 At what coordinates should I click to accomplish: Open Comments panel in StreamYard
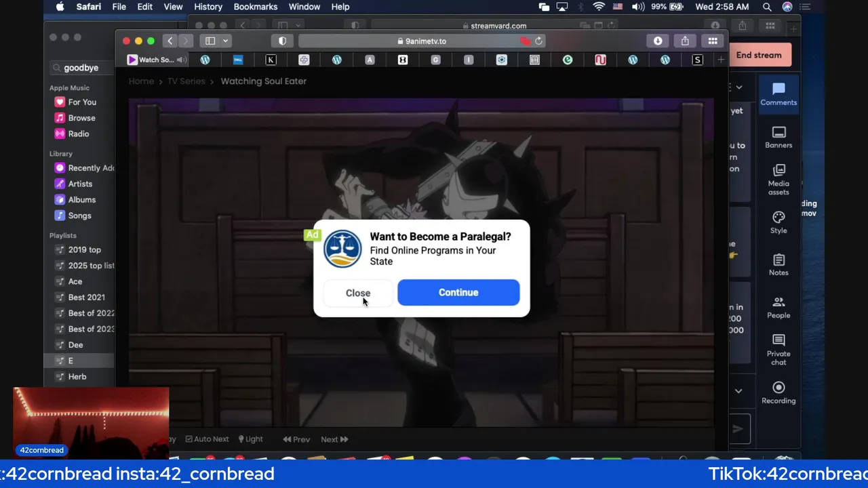(x=778, y=94)
